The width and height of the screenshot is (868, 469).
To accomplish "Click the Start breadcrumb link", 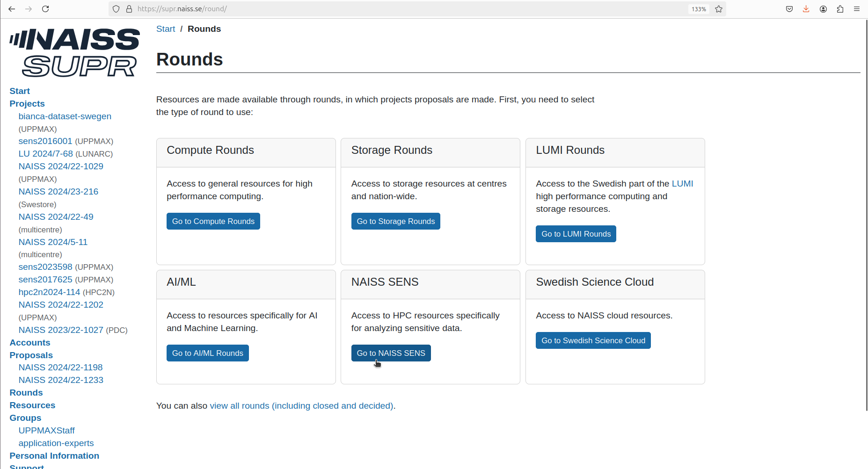I will point(165,29).
